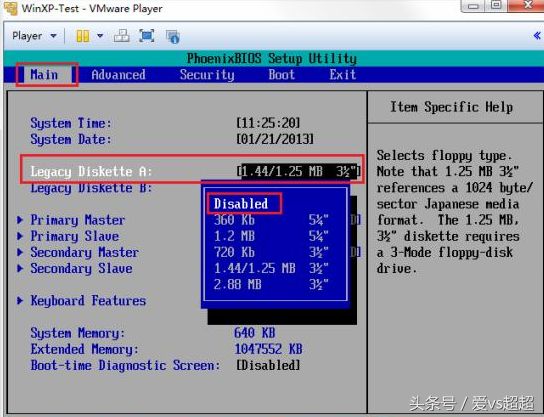This screenshot has height=417, width=544.
Task: Open the Exit tab
Action: tap(342, 75)
